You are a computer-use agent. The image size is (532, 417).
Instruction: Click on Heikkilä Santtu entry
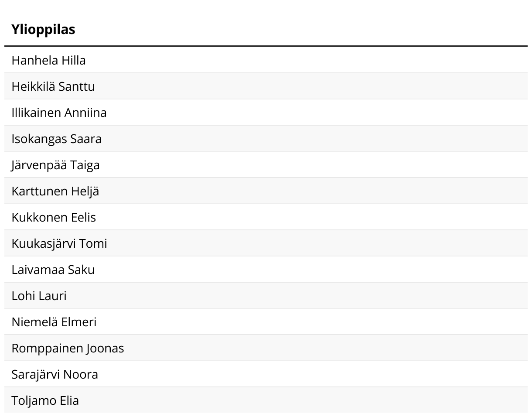(x=53, y=86)
